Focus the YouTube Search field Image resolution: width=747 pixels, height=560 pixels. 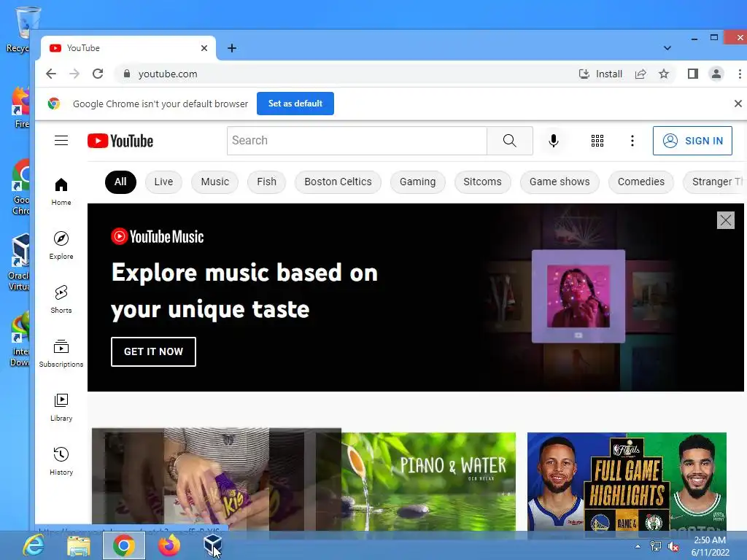pos(357,141)
